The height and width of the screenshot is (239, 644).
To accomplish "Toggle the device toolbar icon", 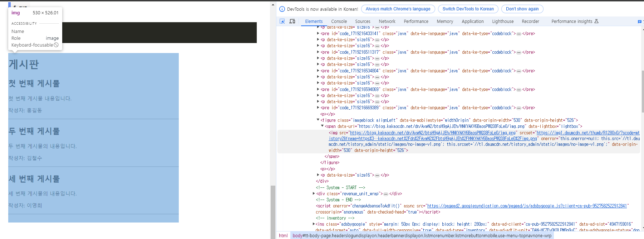I will point(292,21).
